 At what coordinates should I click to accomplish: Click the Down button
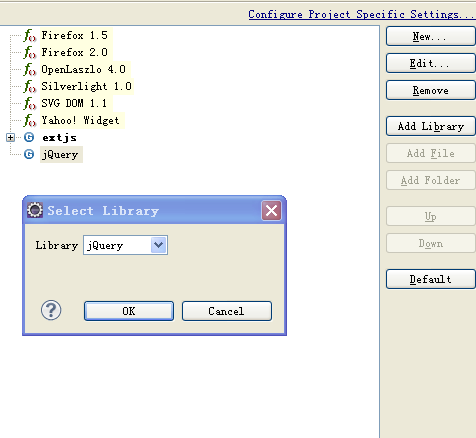point(431,243)
